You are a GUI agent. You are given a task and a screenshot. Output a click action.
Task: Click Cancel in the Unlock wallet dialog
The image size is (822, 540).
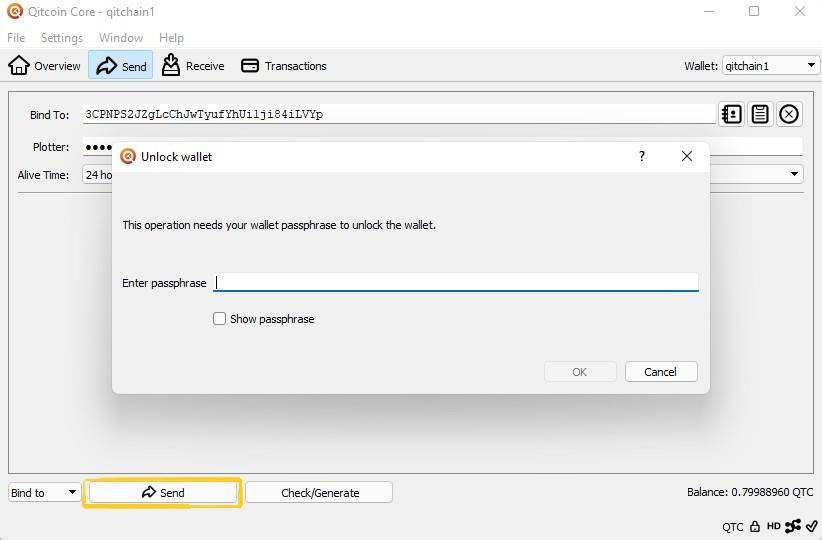[661, 372]
